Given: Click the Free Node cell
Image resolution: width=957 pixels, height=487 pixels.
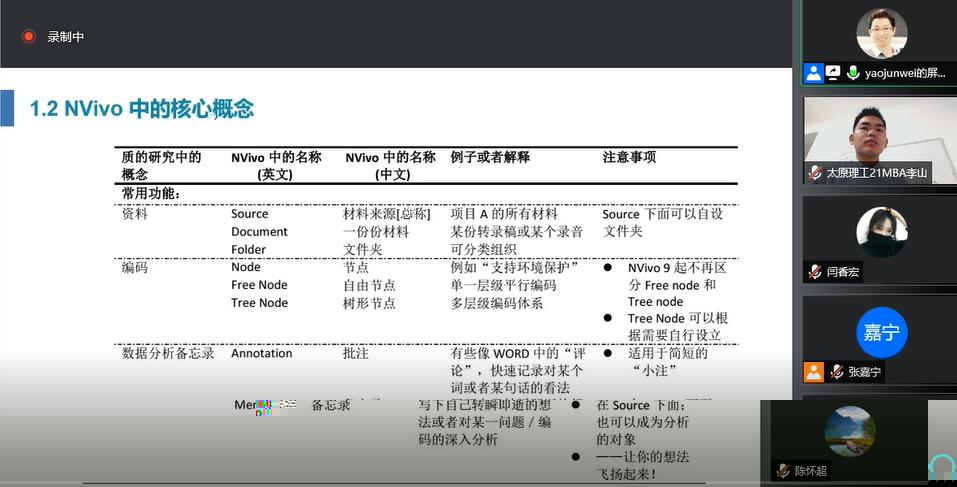Looking at the screenshot, I should [x=259, y=285].
